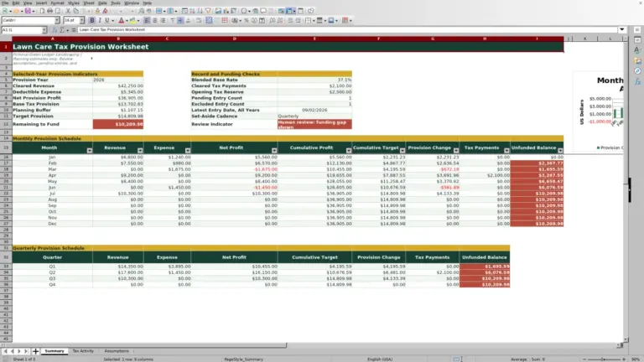Click the zoom out minus button
The width and height of the screenshot is (644, 362).
click(584, 359)
